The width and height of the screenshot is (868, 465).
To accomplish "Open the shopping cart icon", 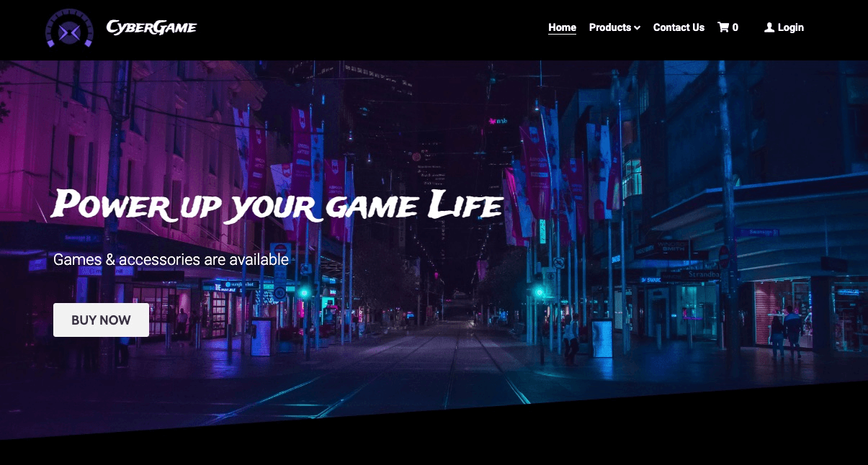I will 723,27.
